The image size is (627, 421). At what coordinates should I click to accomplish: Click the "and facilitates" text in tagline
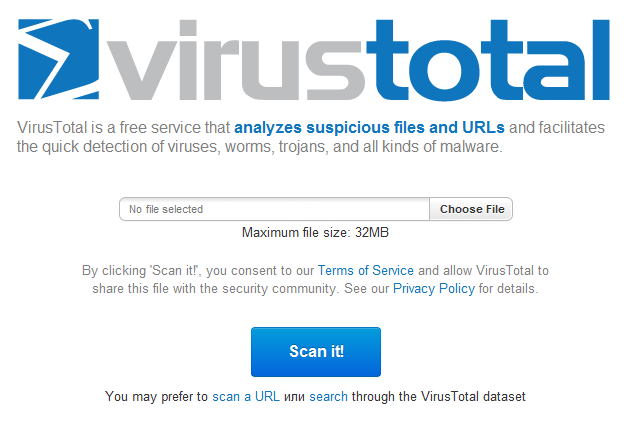[x=557, y=128]
